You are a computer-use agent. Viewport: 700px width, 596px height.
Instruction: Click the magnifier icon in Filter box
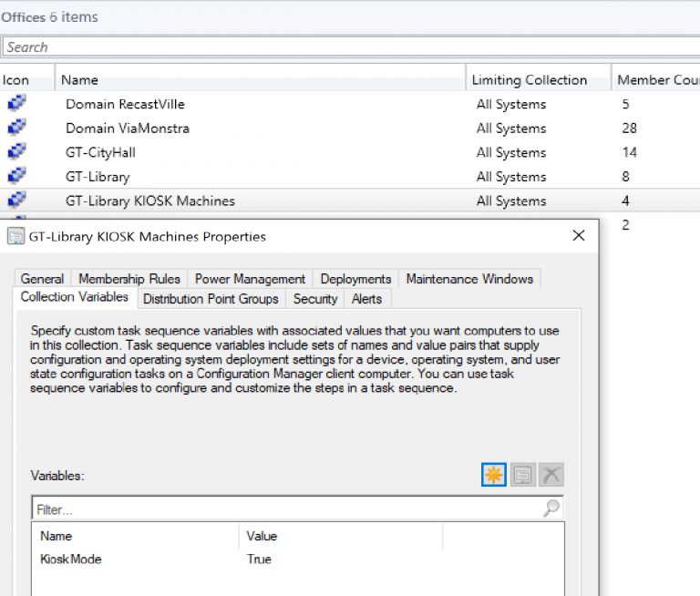[551, 509]
